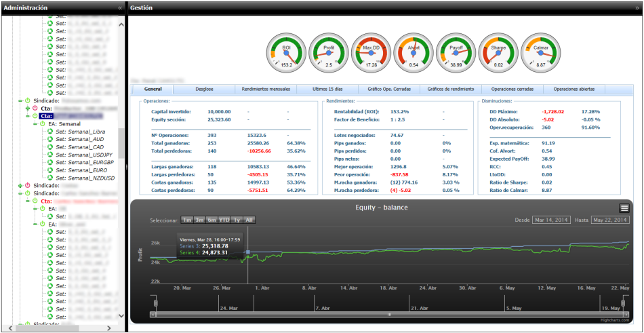Switch to the Desglose tab

pyautogui.click(x=205, y=89)
